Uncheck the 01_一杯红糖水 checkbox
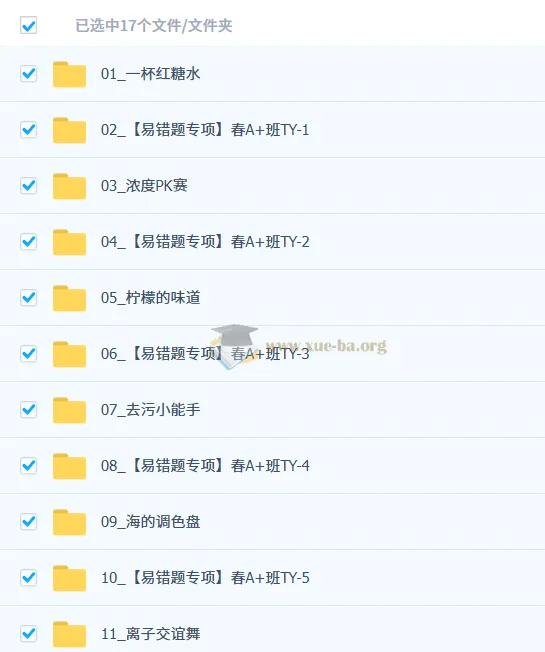The width and height of the screenshot is (545, 652). click(x=29, y=74)
